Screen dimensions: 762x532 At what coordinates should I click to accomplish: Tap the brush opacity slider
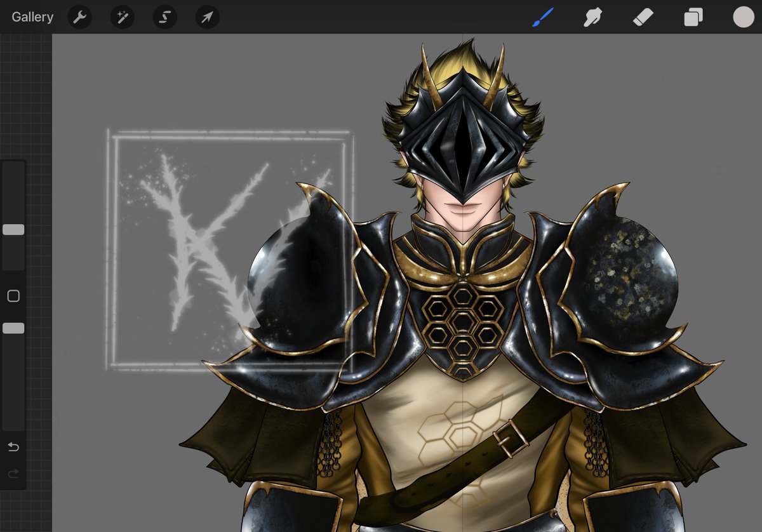pyautogui.click(x=13, y=328)
